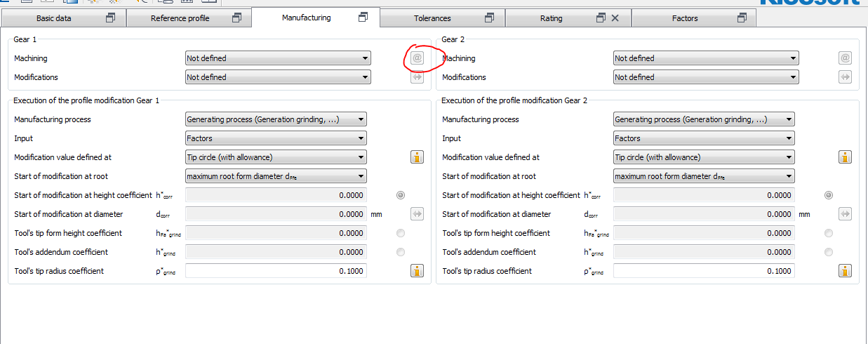Open the Gear 1 Machining dropdown

click(277, 58)
